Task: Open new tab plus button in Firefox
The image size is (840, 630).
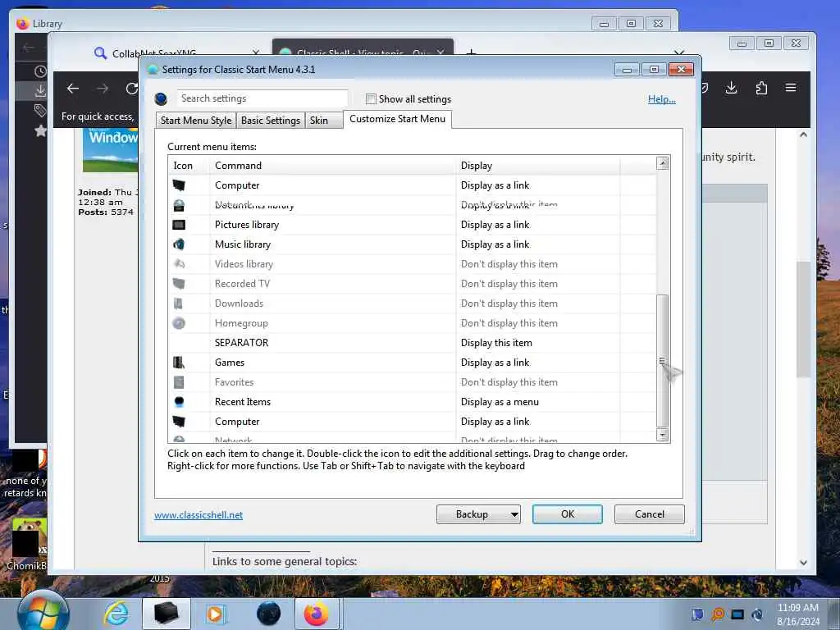Action: 471,52
